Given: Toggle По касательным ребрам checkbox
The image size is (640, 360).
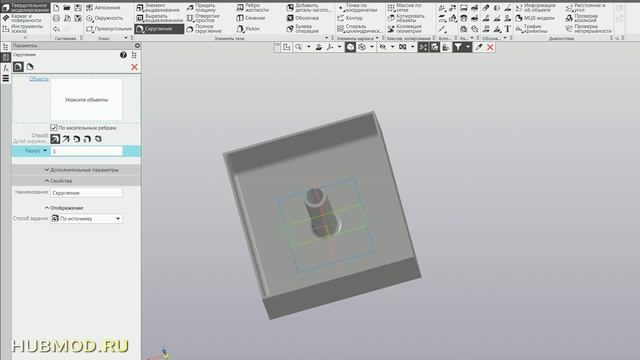Looking at the screenshot, I should coord(53,128).
